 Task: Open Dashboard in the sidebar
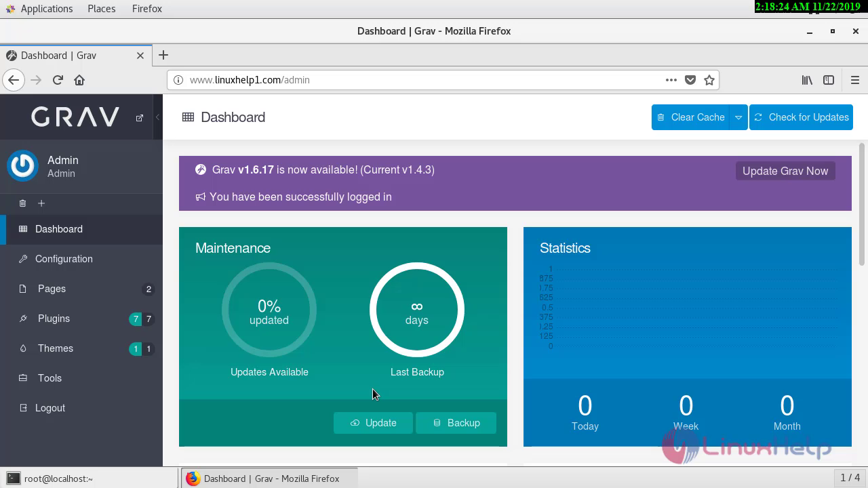coord(81,229)
